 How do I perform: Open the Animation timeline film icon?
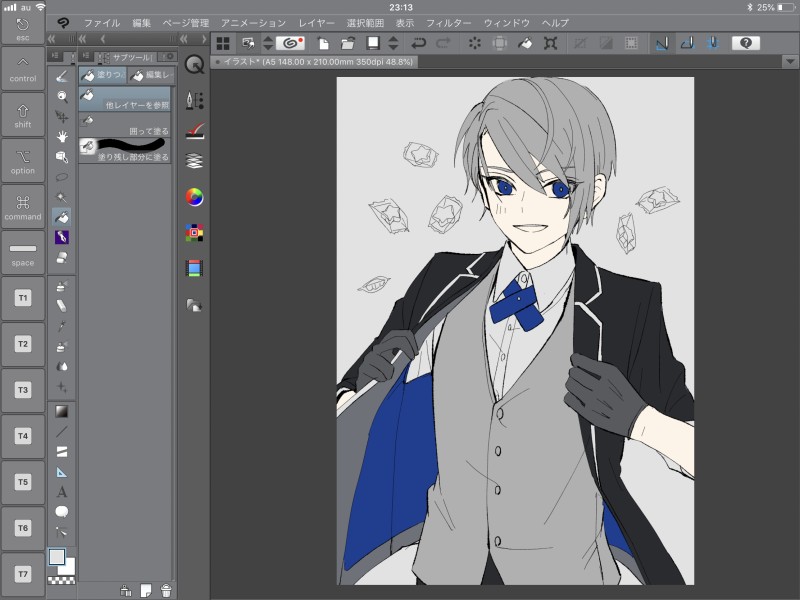coord(194,268)
